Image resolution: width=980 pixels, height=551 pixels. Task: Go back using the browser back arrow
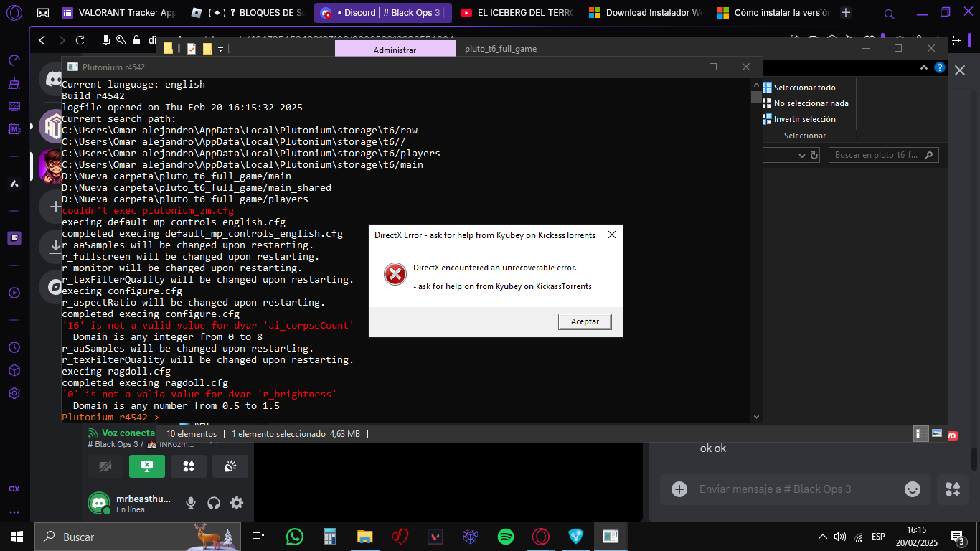(42, 40)
